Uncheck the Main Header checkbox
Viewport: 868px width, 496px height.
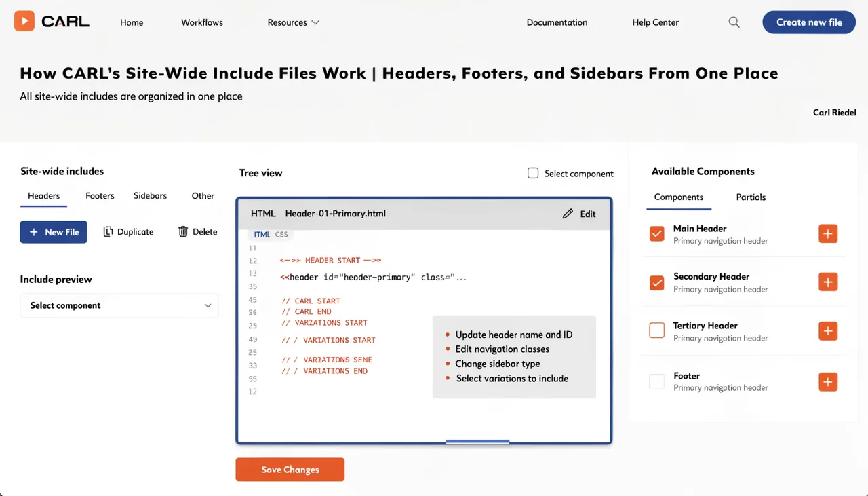pos(656,233)
